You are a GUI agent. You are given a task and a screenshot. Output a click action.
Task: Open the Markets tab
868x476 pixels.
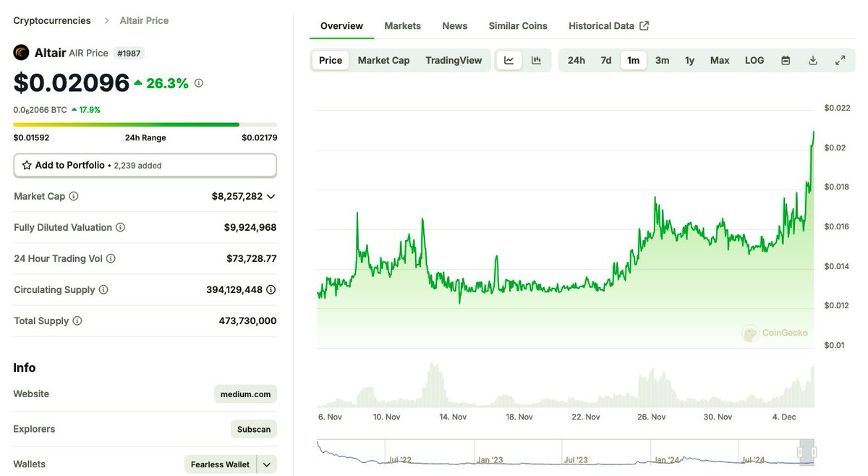tap(402, 26)
